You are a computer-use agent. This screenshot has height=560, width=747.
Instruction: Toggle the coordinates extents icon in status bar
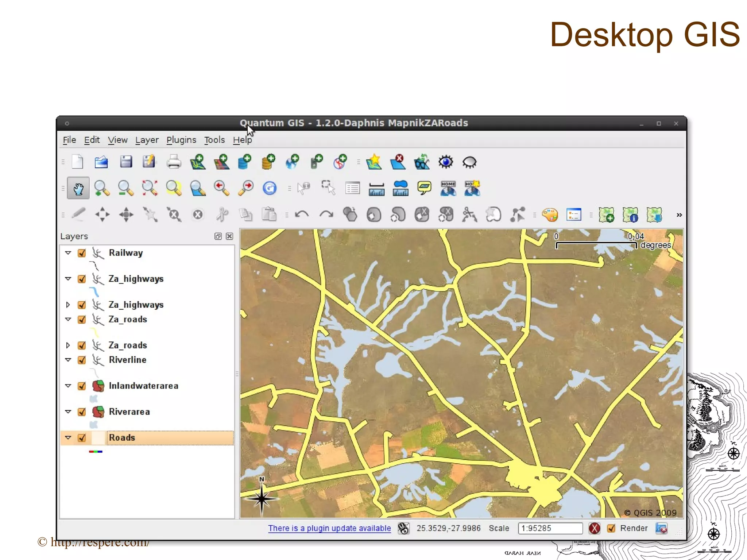coord(403,528)
